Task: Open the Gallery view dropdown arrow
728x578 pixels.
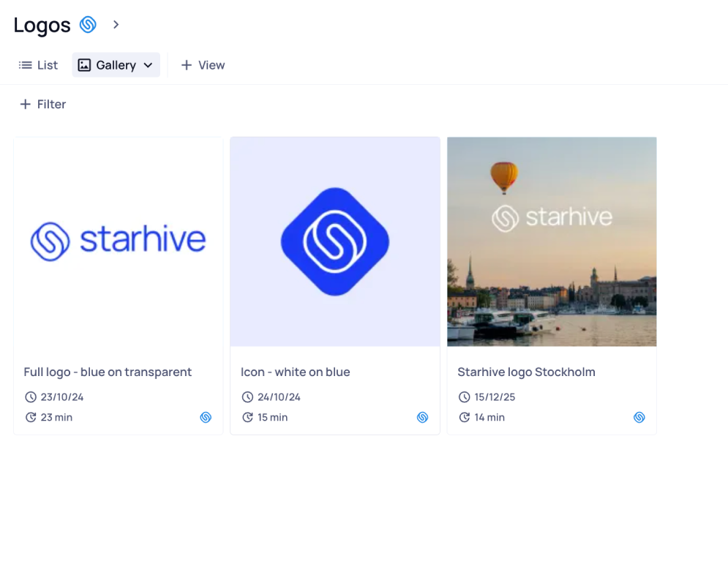Action: point(148,65)
